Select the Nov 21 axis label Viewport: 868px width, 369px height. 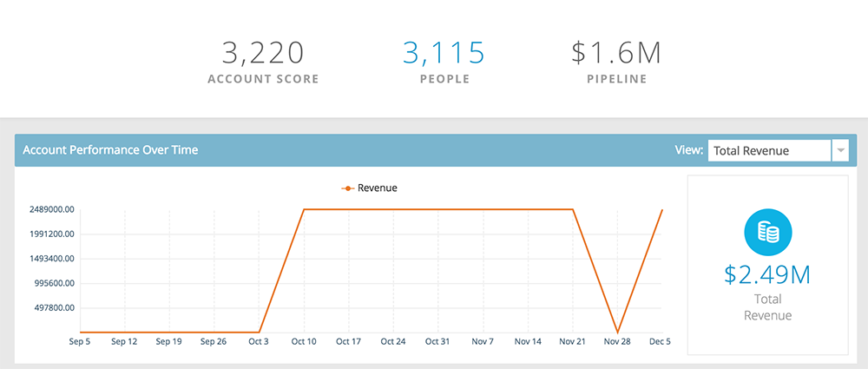572,342
